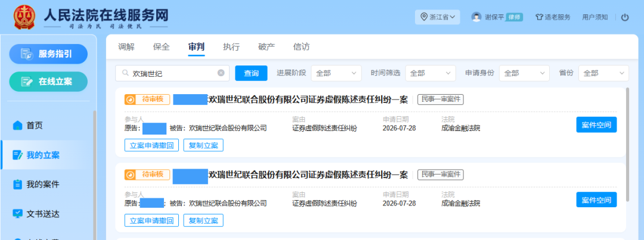644x240 pixels.
Task: Click the 在线立案 button
Action: coord(48,82)
